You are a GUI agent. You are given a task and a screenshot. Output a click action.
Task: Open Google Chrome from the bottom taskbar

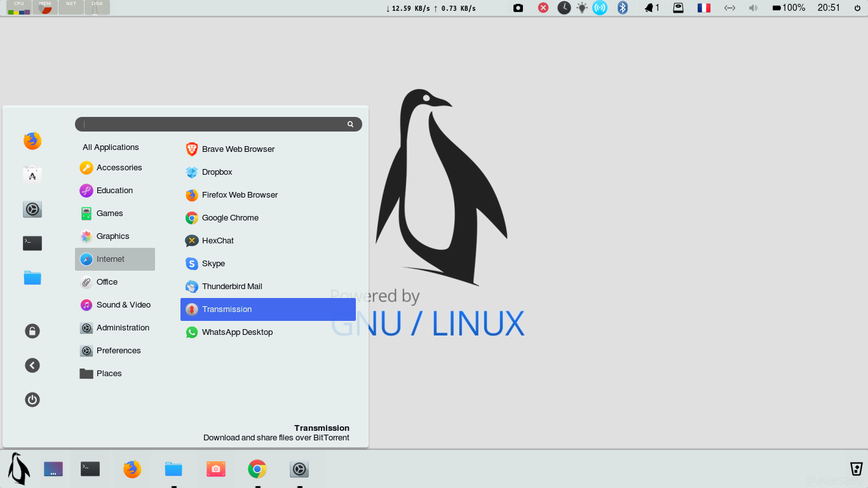(x=257, y=470)
